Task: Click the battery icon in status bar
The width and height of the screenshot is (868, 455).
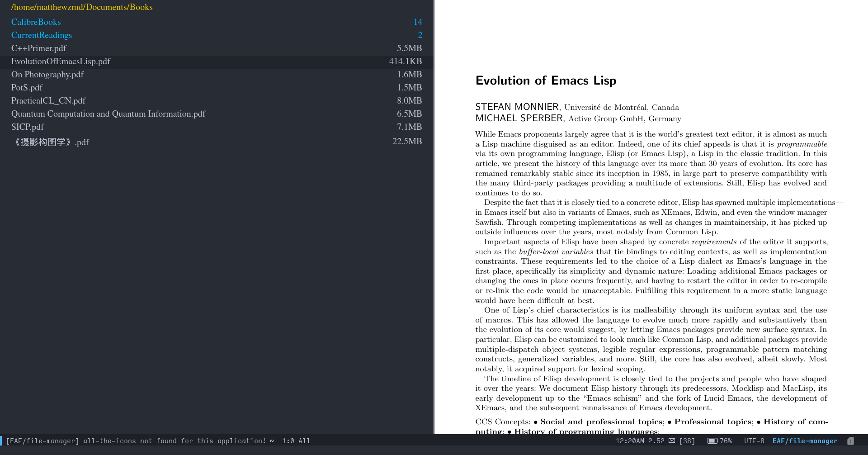Action: click(712, 441)
